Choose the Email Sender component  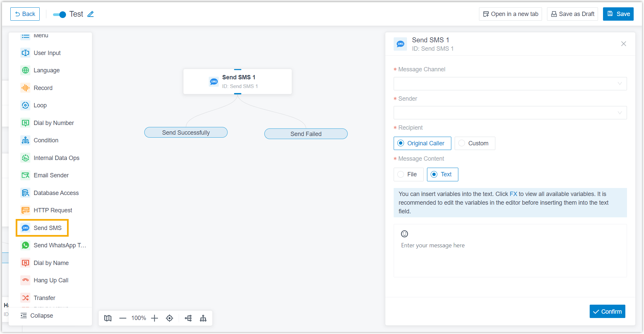(x=51, y=175)
